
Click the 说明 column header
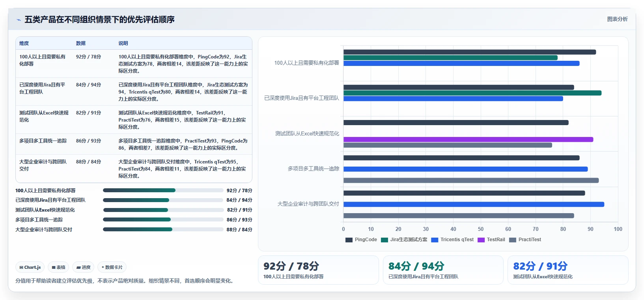pos(123,43)
